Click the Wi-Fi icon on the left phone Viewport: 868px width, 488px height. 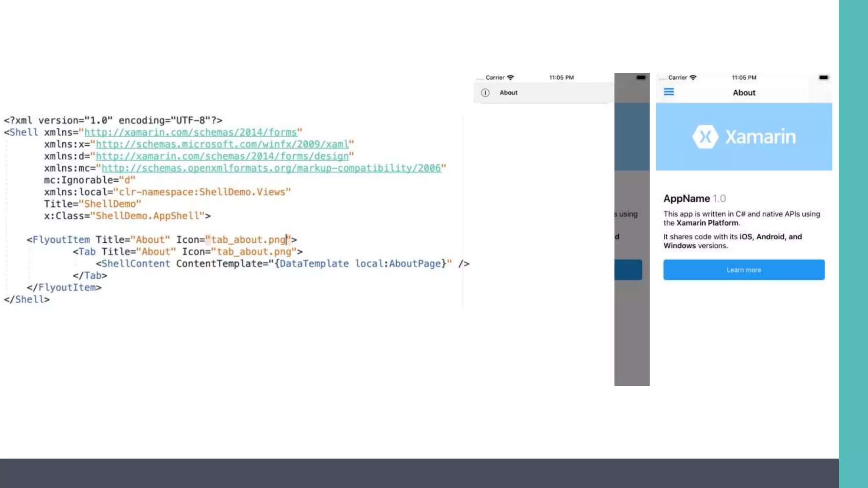tap(510, 78)
